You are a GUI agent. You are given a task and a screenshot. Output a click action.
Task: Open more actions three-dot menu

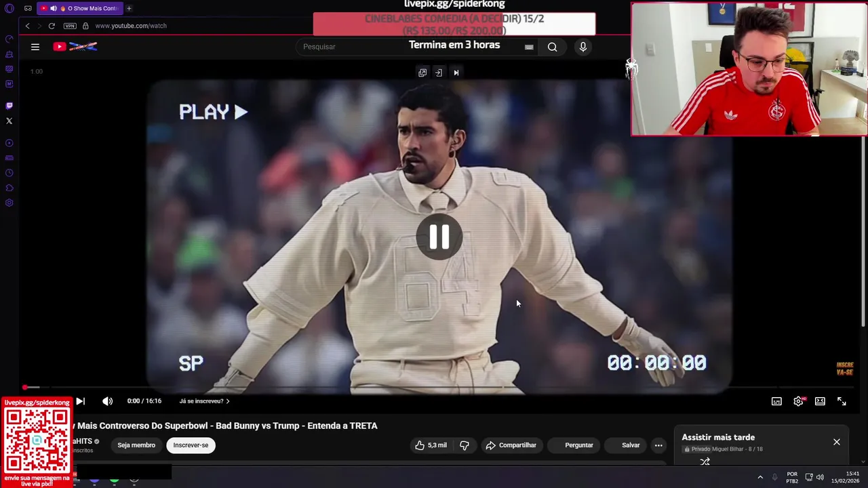[658, 445]
